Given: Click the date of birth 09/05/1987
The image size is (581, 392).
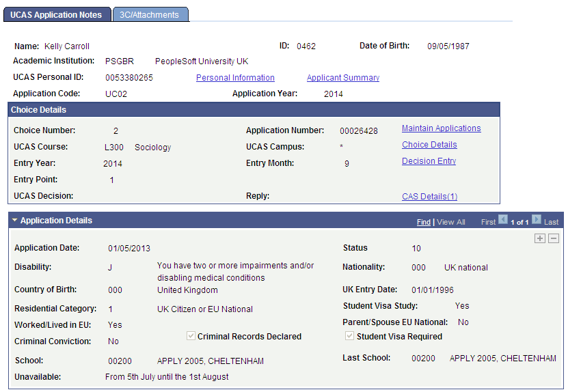Looking at the screenshot, I should point(448,46).
